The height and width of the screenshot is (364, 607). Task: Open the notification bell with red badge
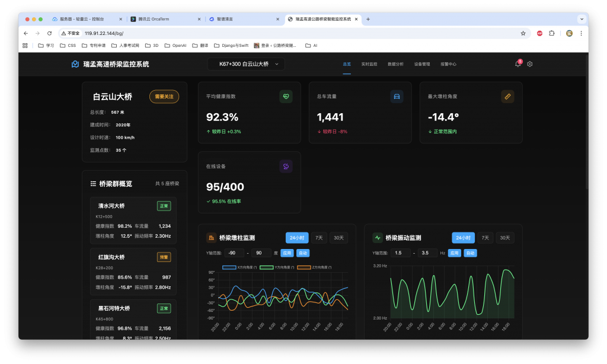click(x=517, y=64)
